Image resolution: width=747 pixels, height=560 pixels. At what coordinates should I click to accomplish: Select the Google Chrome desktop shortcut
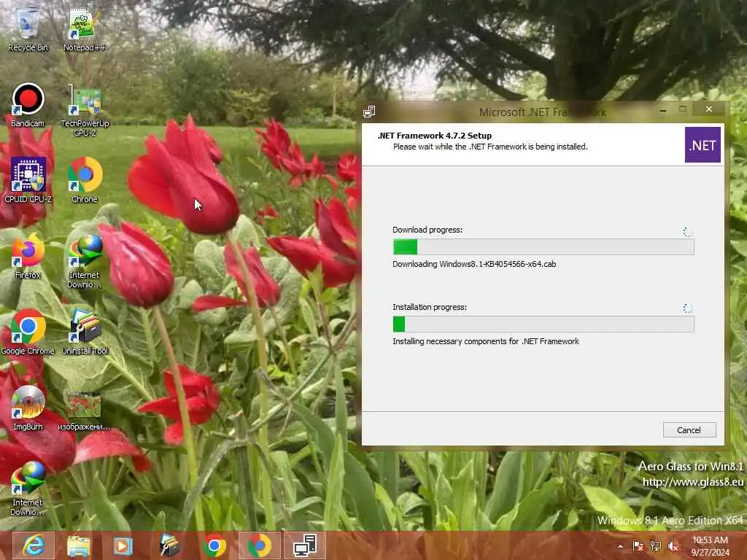pyautogui.click(x=28, y=332)
